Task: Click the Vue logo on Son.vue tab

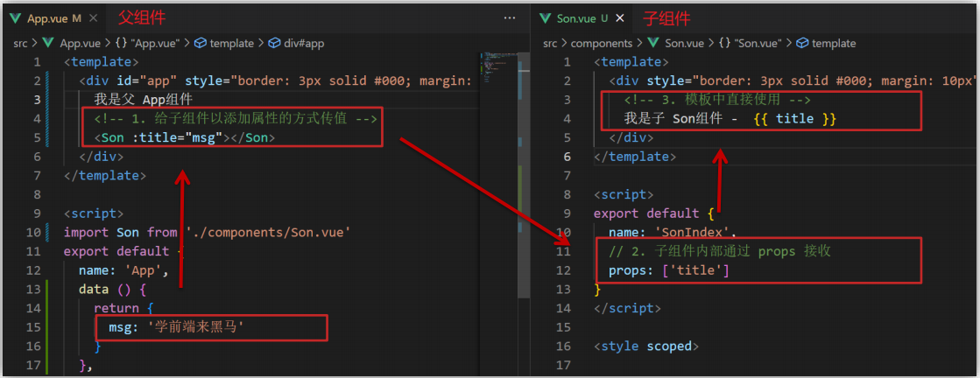Action: point(545,18)
